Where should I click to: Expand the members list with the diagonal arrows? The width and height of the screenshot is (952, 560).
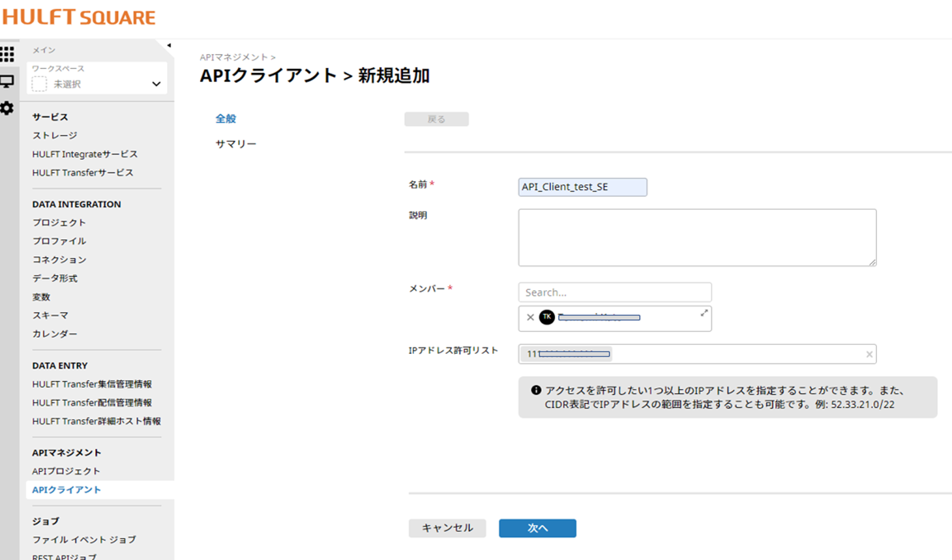click(x=704, y=313)
